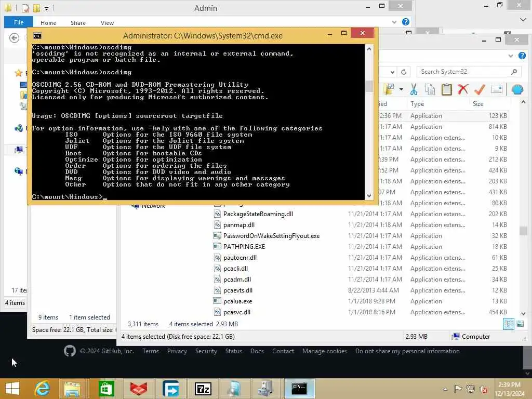
Task: Click the Command Prompt taskbar button
Action: coord(299,389)
